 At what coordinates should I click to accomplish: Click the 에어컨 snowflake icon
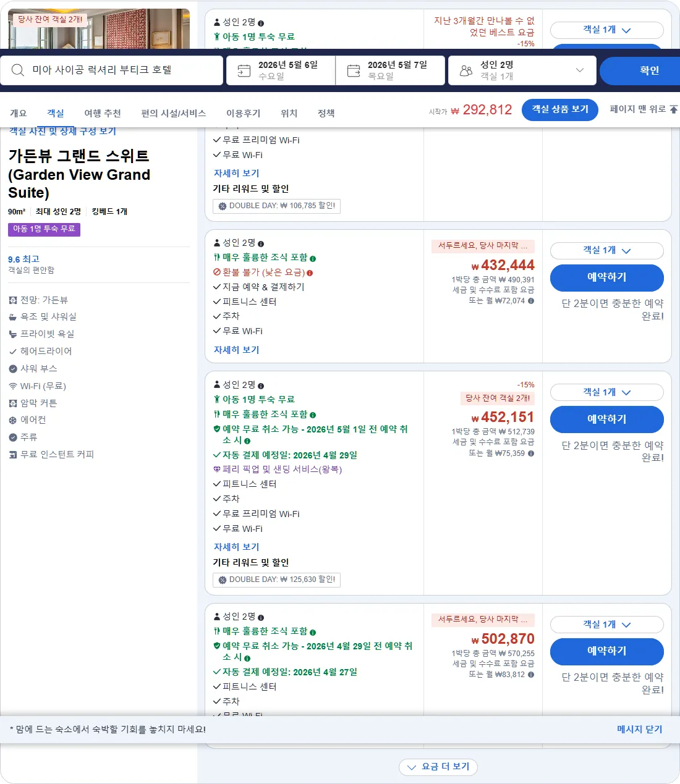(x=13, y=420)
